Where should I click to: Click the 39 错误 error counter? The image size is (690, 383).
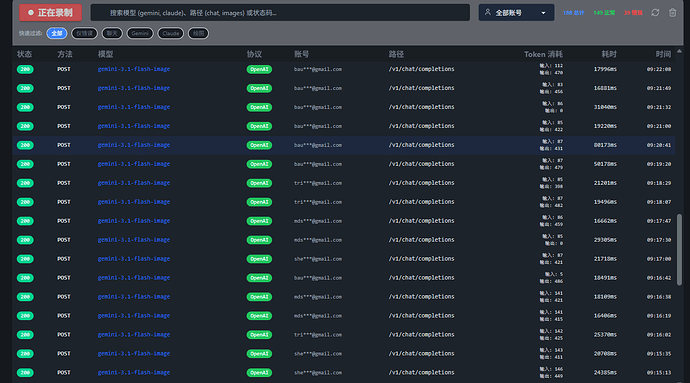point(633,13)
